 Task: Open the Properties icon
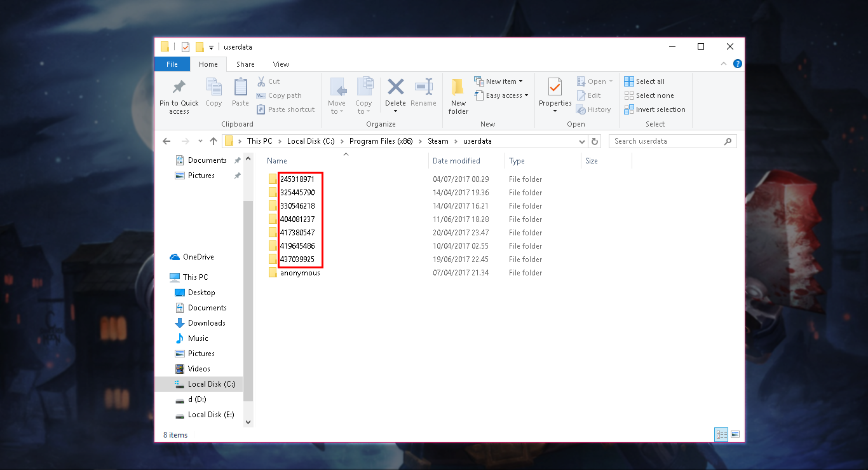pyautogui.click(x=554, y=92)
